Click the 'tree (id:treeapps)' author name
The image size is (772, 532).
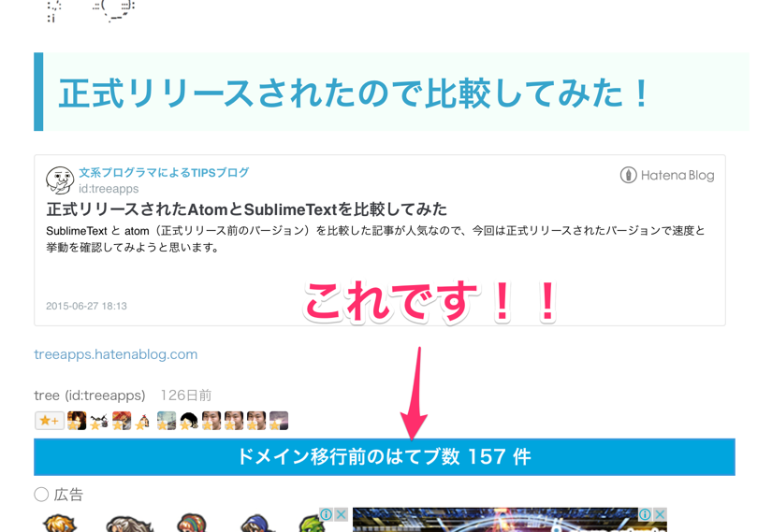tap(90, 395)
